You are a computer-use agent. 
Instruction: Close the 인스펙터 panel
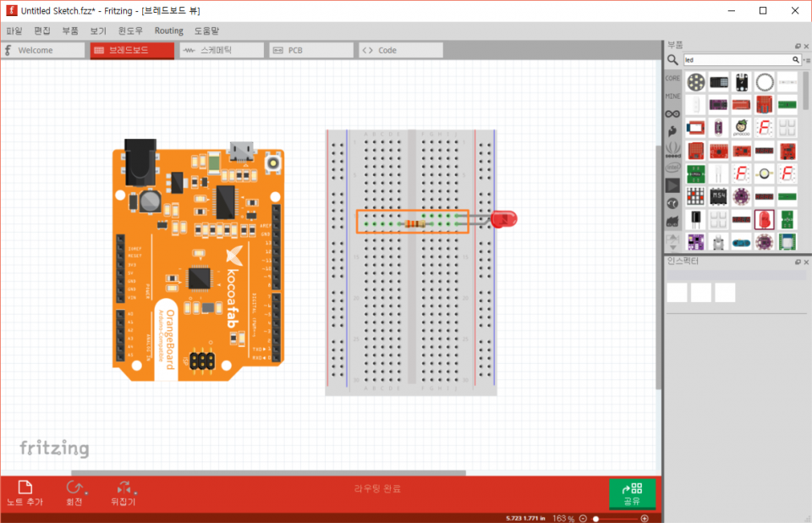pyautogui.click(x=806, y=261)
